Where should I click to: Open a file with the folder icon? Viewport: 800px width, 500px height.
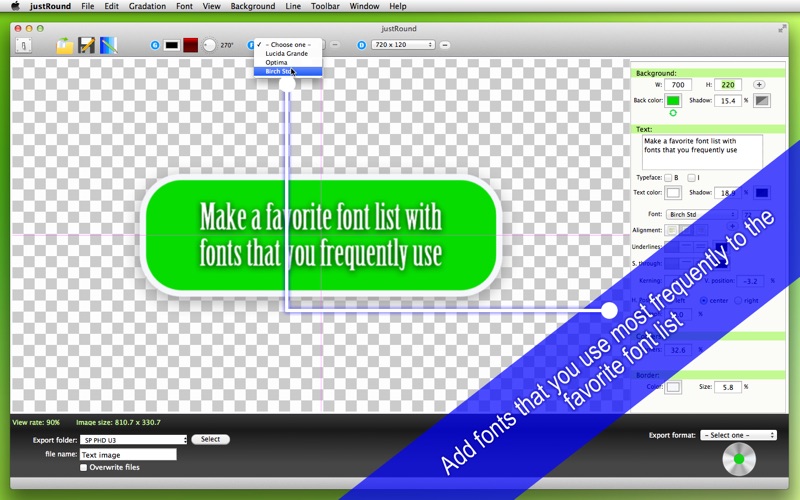point(65,45)
